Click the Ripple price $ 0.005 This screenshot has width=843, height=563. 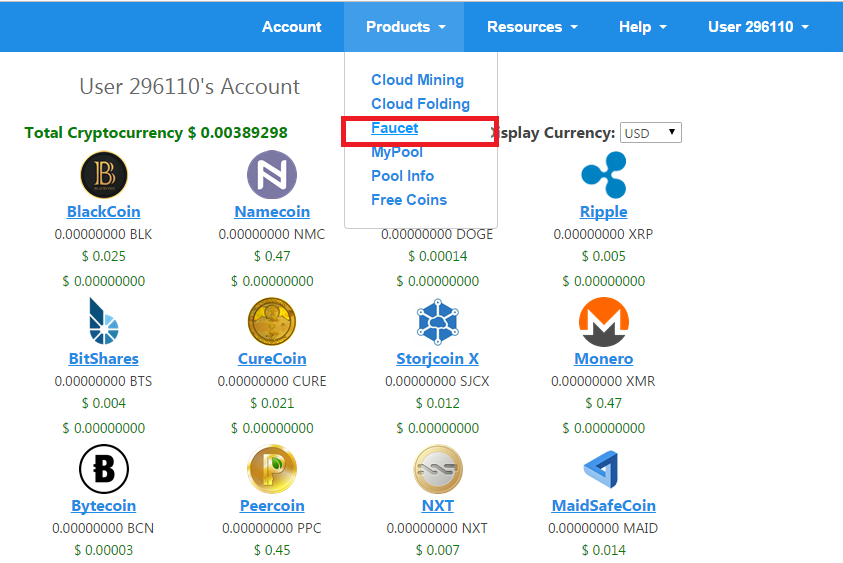[x=604, y=256]
